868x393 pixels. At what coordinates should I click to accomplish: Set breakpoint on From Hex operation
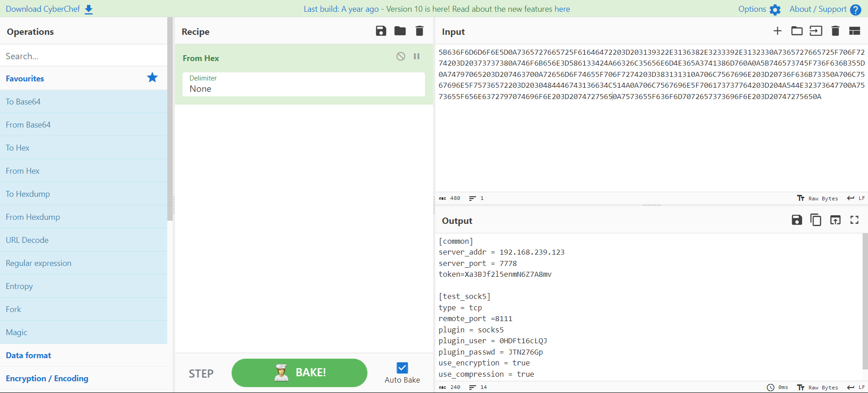click(x=417, y=57)
